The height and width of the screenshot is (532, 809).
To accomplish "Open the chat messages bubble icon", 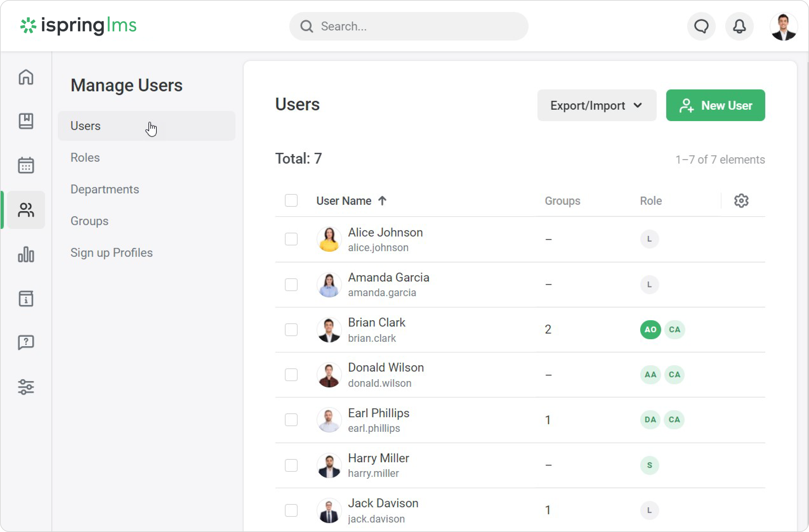I will (x=701, y=27).
